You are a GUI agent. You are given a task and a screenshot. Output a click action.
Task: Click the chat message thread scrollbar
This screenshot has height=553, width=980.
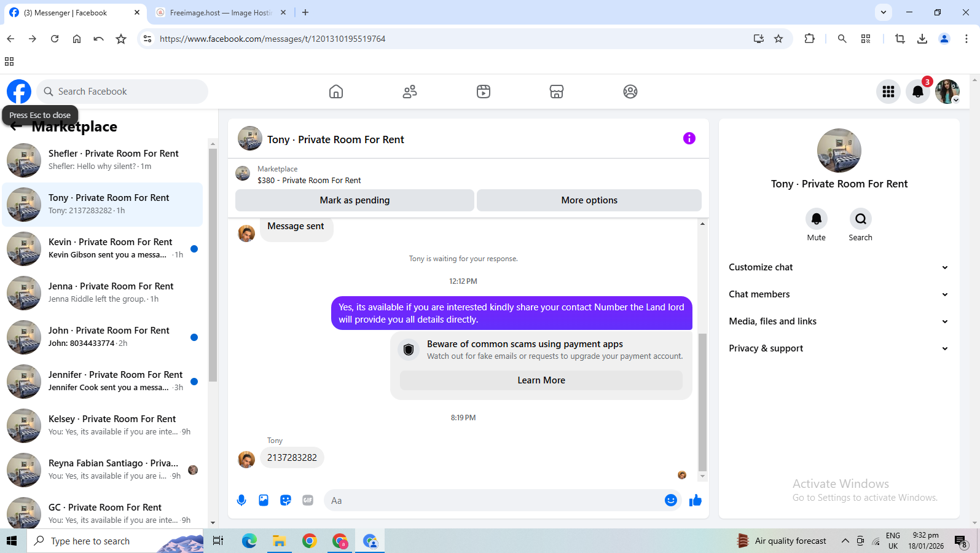pos(703,402)
